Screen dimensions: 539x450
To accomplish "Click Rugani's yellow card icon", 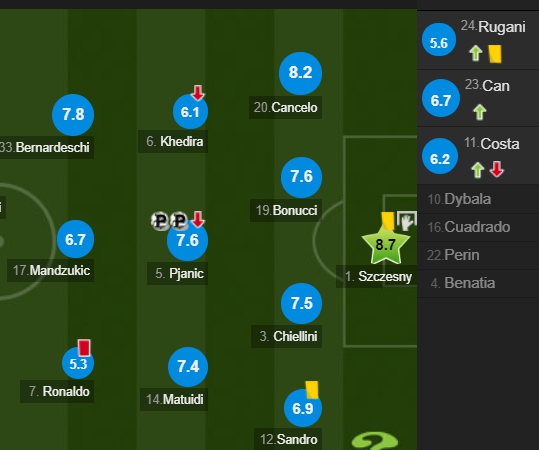I will [495, 54].
